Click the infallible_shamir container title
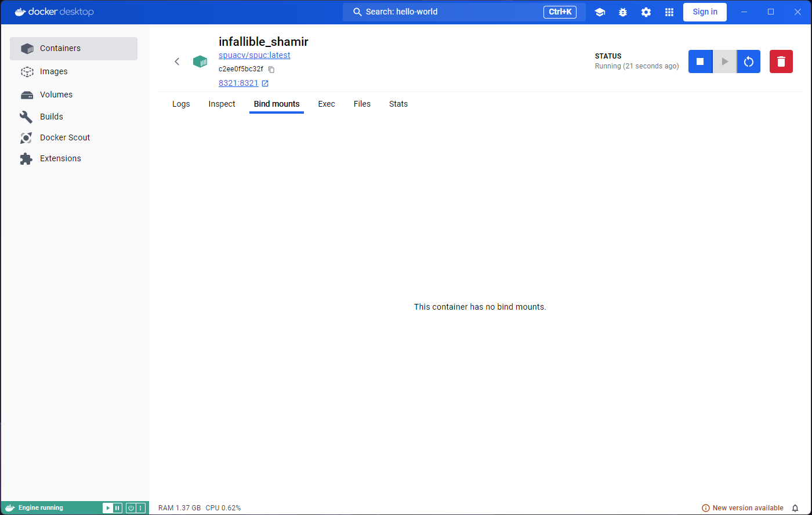The image size is (812, 515). click(x=263, y=42)
